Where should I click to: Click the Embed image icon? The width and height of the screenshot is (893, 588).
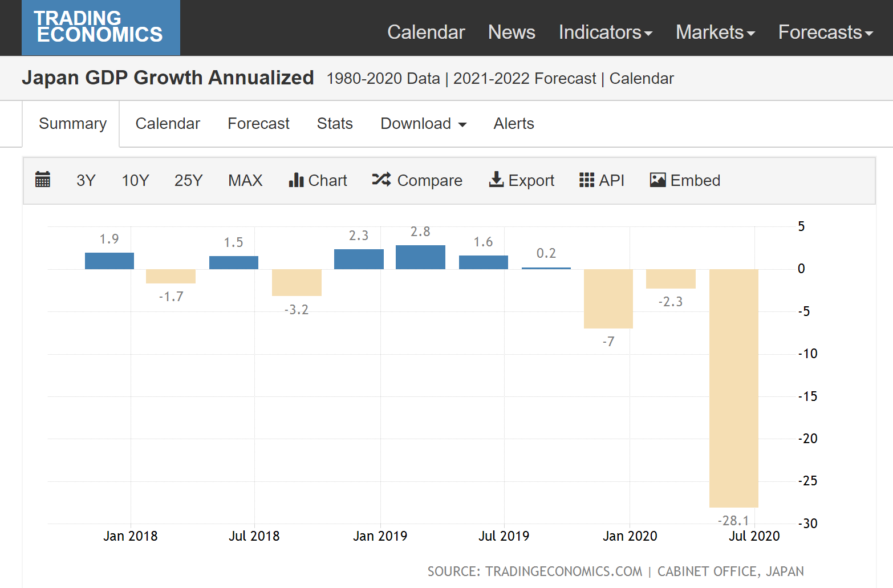[658, 180]
